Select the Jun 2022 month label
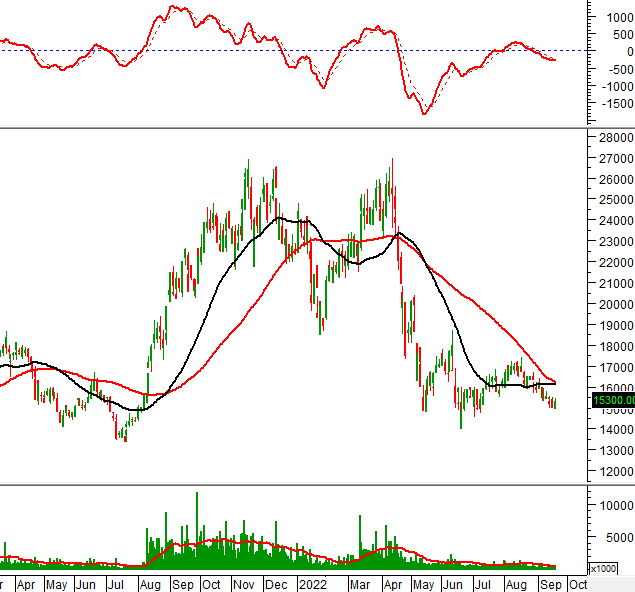 (452, 585)
